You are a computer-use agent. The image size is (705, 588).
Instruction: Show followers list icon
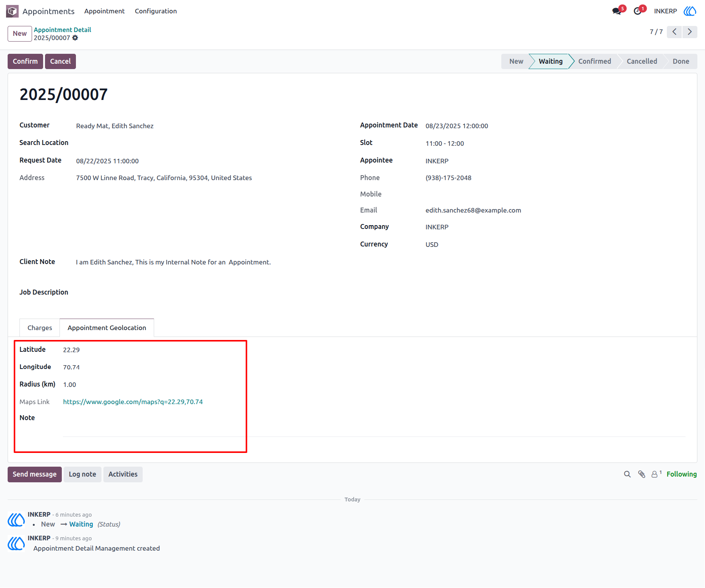click(x=656, y=474)
